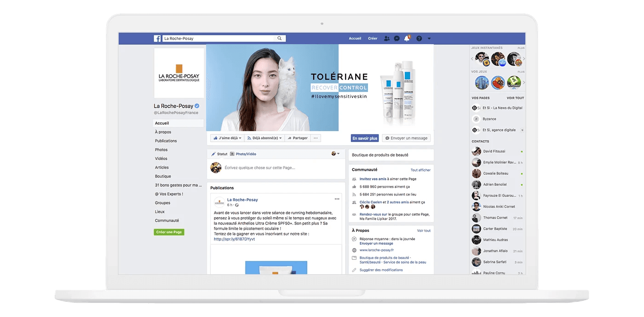
Task: Click the Photo/Vidéo camera icon
Action: tap(233, 154)
